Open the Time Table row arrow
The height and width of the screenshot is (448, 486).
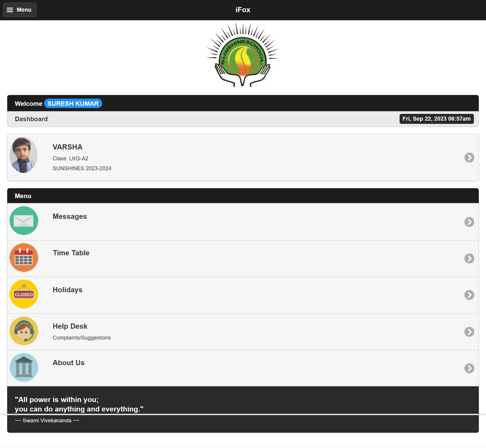[469, 258]
